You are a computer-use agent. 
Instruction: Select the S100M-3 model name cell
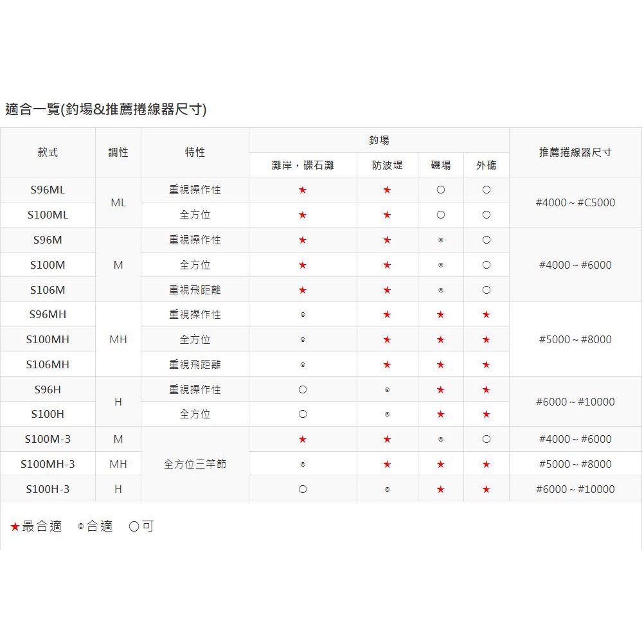(x=48, y=440)
